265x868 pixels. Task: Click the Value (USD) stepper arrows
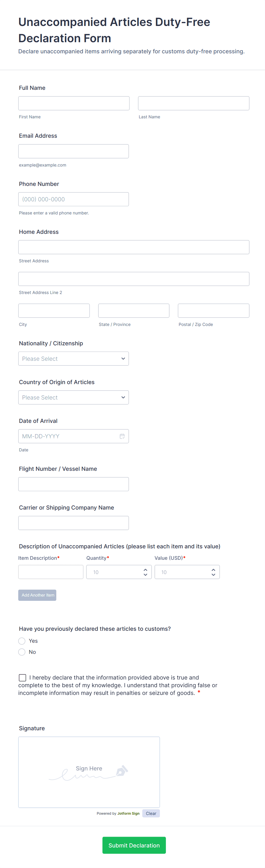213,572
